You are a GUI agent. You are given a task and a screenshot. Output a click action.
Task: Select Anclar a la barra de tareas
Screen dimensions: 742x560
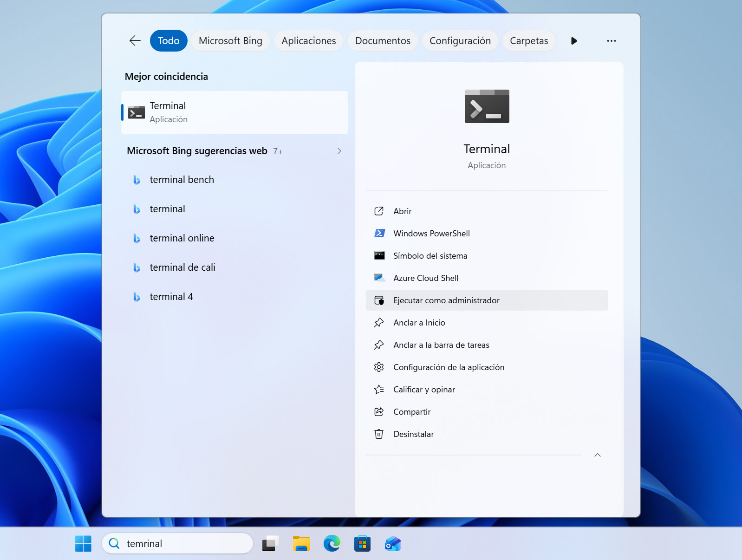coord(487,345)
